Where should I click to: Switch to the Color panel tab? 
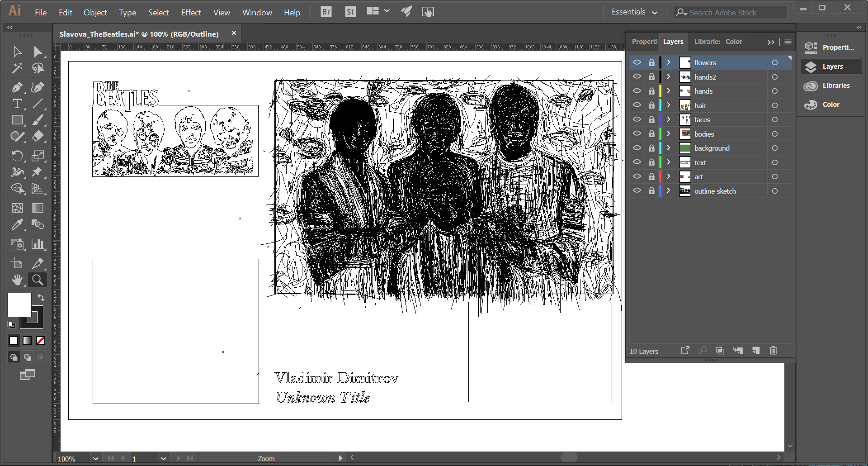pyautogui.click(x=734, y=42)
